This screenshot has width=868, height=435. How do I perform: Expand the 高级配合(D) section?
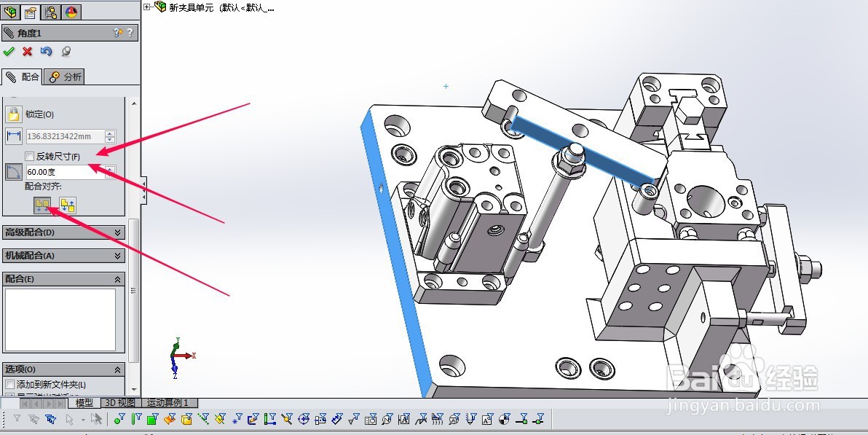63,232
